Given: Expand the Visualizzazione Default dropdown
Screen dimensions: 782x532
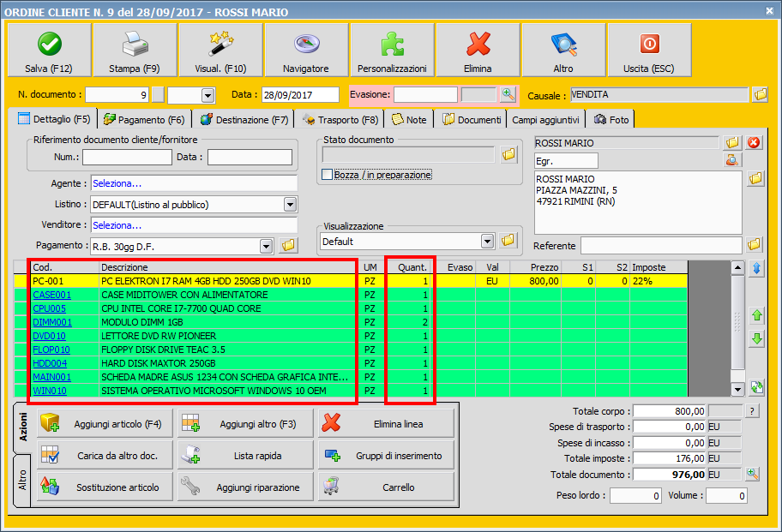Looking at the screenshot, I should [487, 242].
